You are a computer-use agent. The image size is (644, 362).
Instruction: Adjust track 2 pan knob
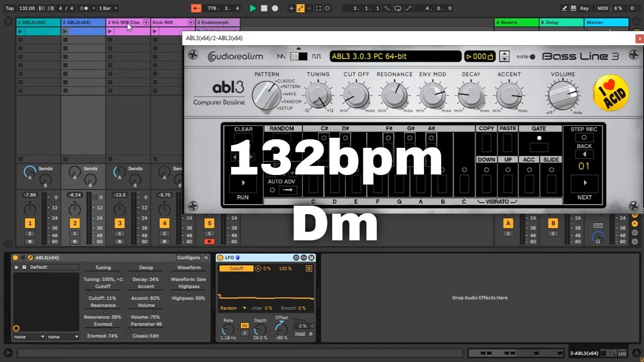[74, 208]
